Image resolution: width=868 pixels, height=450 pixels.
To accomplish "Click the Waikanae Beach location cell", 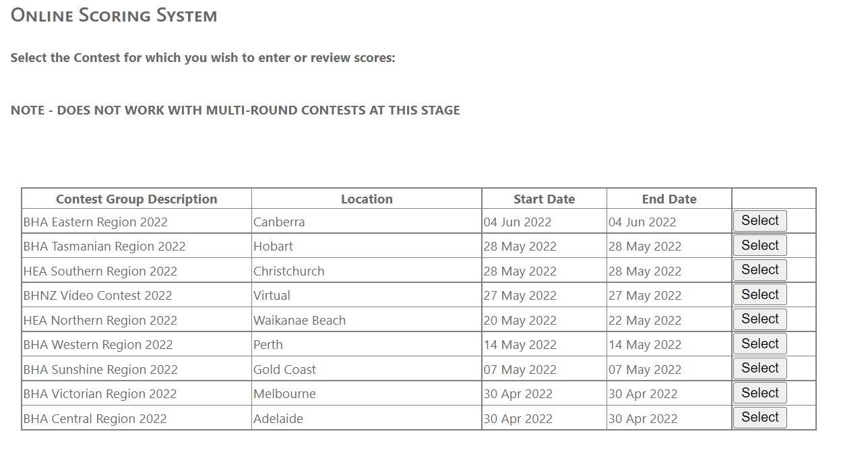I will coord(299,321).
